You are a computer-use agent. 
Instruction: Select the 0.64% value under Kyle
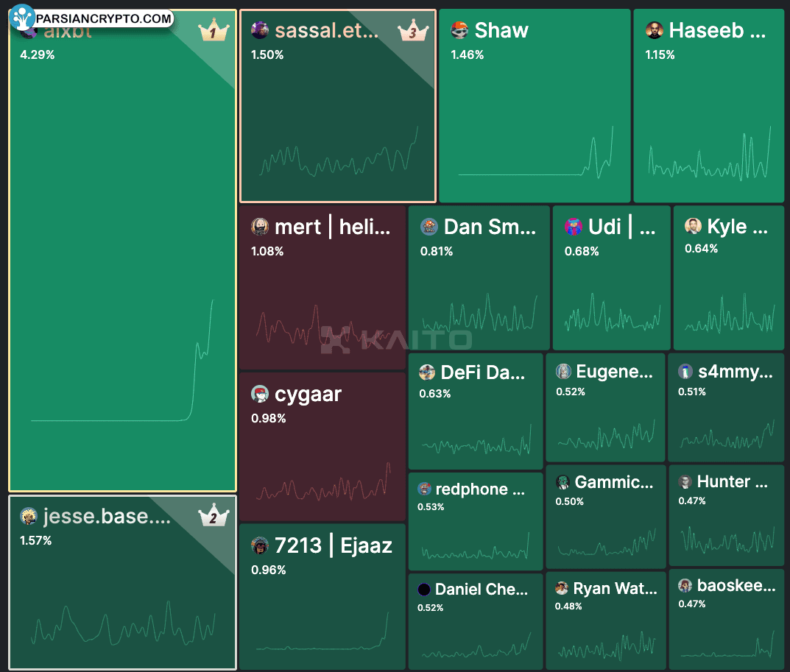click(702, 249)
